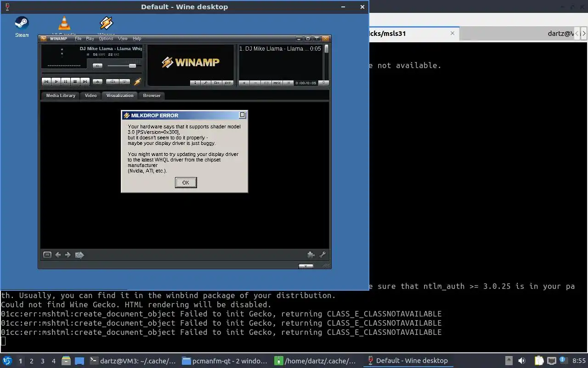
Task: Open Winamp File menu
Action: coord(78,39)
